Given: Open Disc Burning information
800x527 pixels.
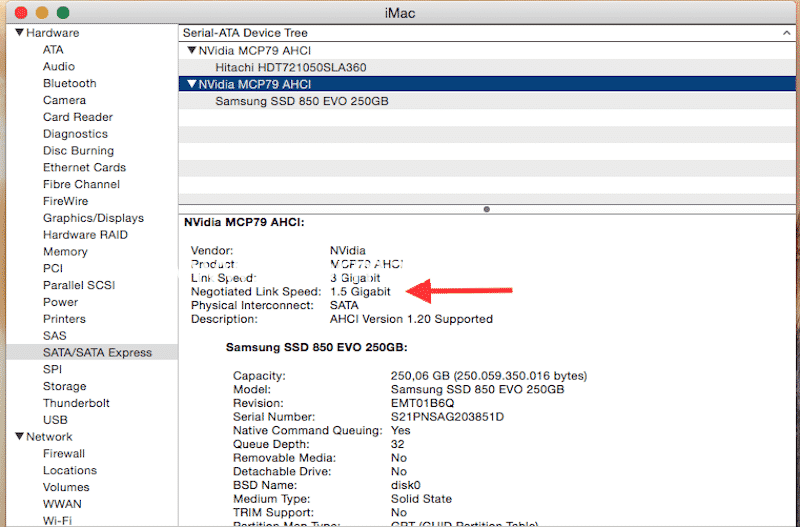Looking at the screenshot, I should (x=78, y=150).
